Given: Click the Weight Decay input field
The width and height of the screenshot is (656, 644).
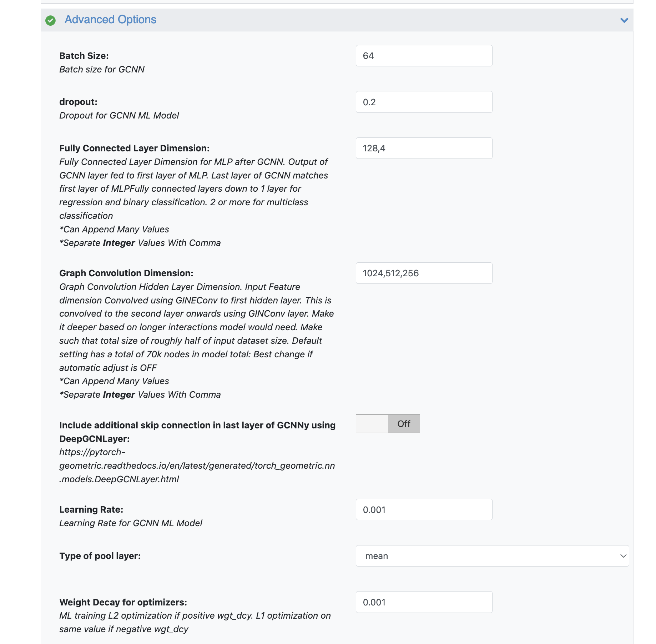Looking at the screenshot, I should tap(424, 602).
